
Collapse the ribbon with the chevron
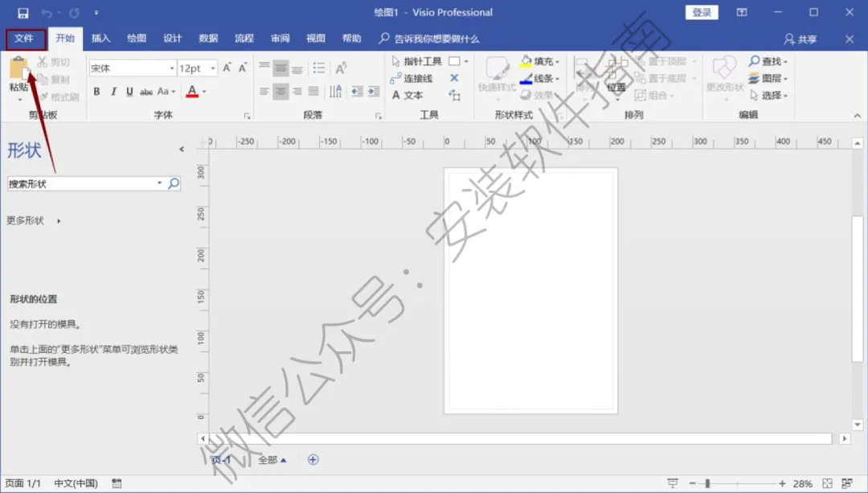click(x=857, y=115)
